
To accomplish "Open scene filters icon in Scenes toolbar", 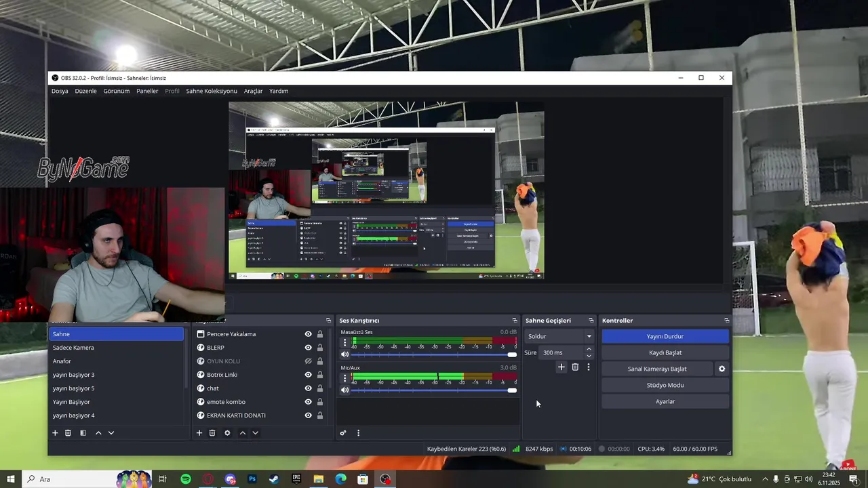I will (83, 433).
